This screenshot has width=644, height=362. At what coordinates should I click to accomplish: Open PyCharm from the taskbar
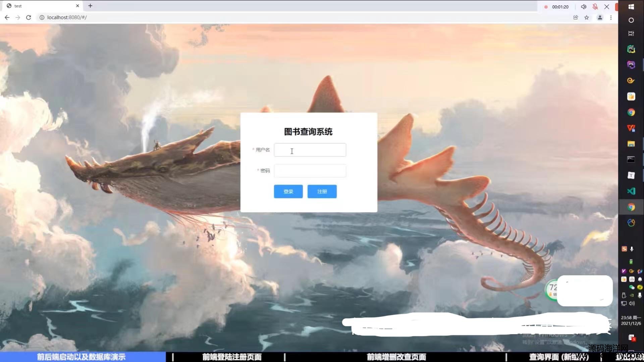pos(631,49)
